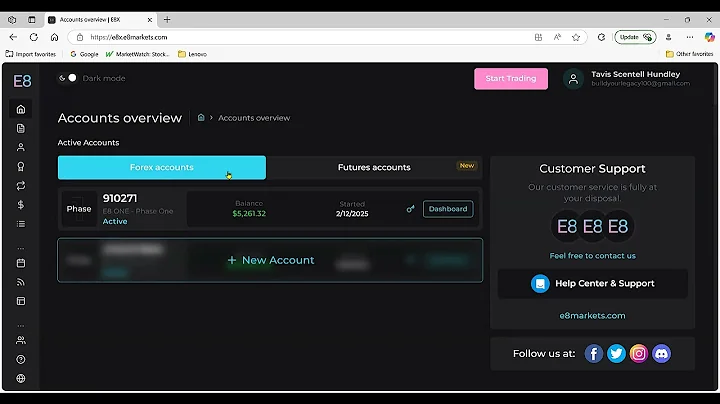Open the dollar sign icon in sidebar
720x404 pixels.
click(21, 205)
